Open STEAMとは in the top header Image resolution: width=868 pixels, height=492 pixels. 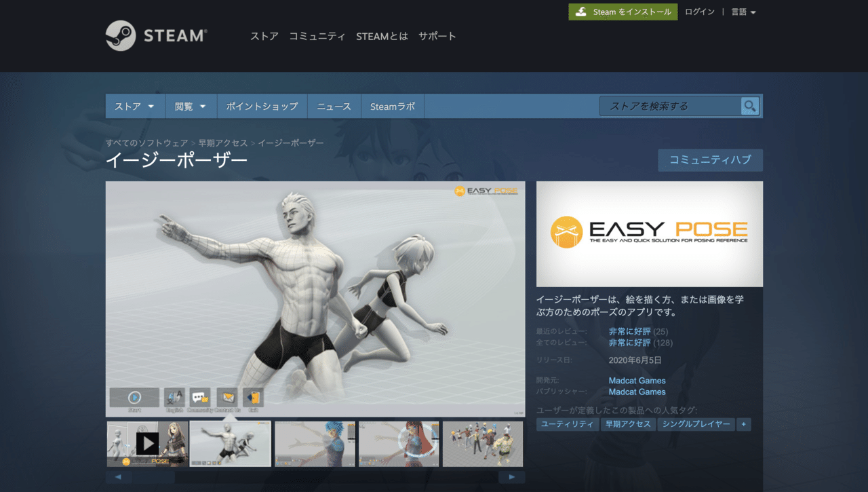[x=382, y=36]
